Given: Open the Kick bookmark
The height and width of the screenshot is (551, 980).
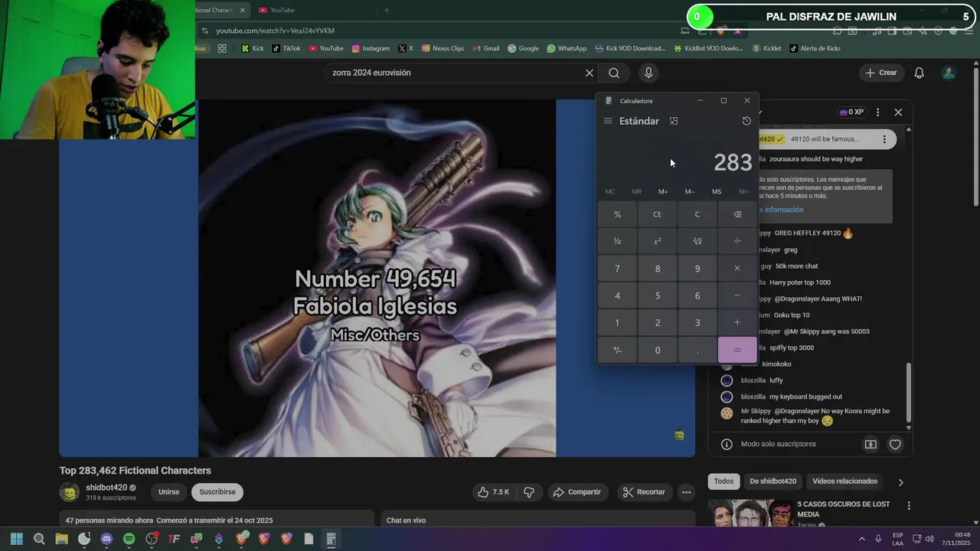Looking at the screenshot, I should pyautogui.click(x=252, y=48).
